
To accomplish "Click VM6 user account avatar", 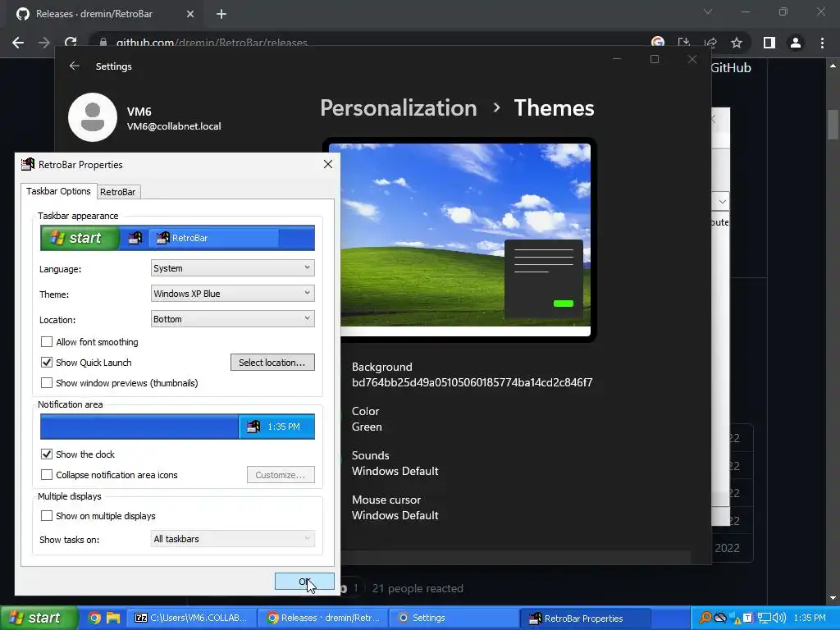I will pyautogui.click(x=93, y=117).
